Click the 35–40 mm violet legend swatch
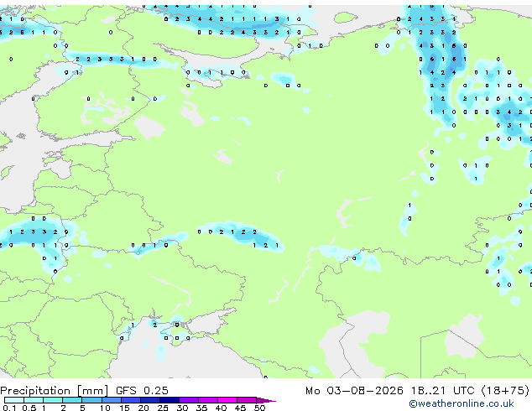Image resolution: width=532 pixels, height=411 pixels. click(x=208, y=400)
